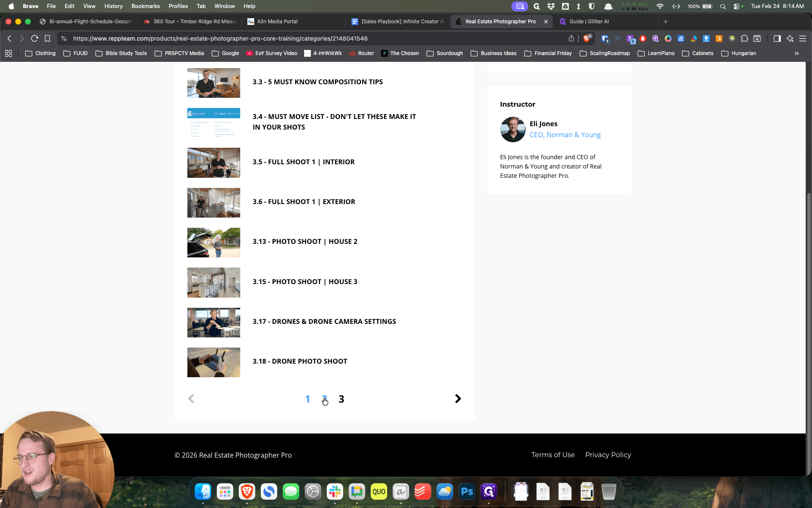Open lesson 3.3 - 5 Must Know Composition Tips
This screenshot has width=812, height=508.
(x=318, y=82)
